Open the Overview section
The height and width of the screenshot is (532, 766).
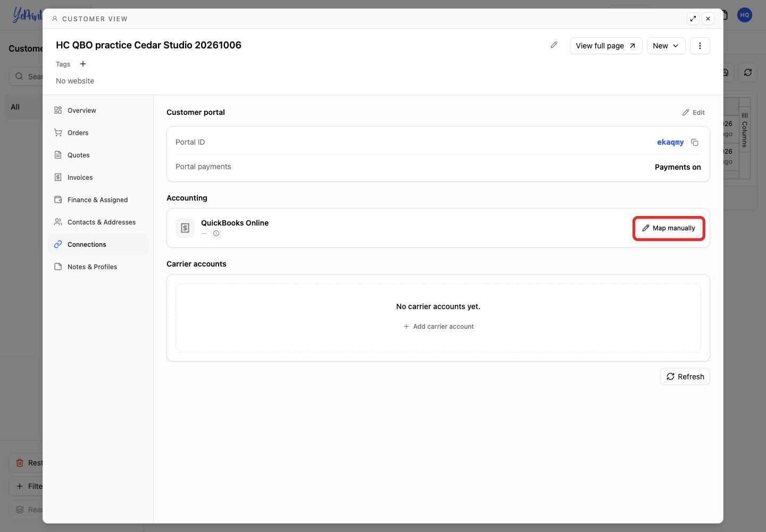click(x=98, y=111)
